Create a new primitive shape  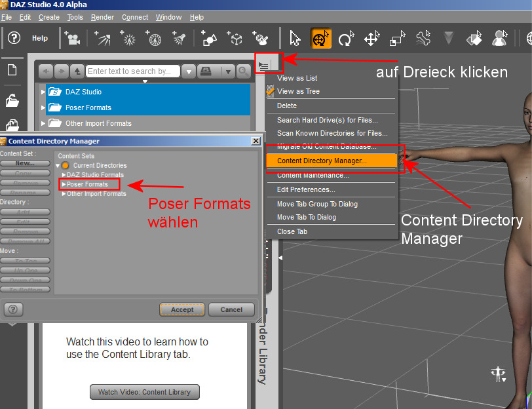pyautogui.click(x=208, y=38)
